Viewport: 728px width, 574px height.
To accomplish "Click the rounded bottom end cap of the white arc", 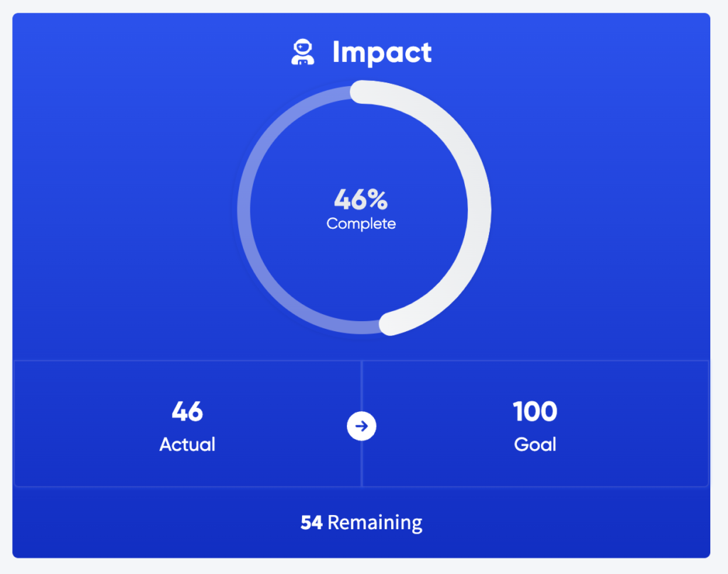I will point(390,323).
